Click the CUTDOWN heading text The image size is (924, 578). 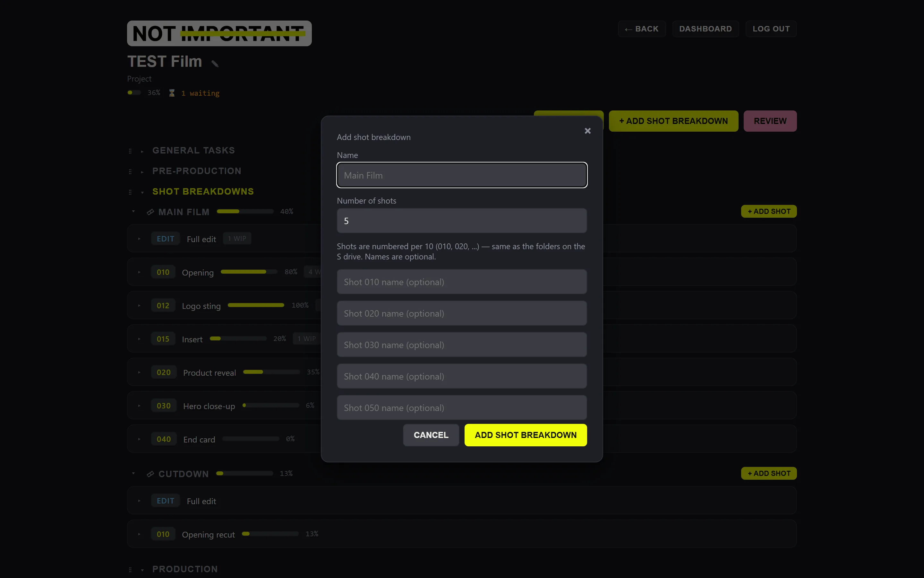coord(184,474)
